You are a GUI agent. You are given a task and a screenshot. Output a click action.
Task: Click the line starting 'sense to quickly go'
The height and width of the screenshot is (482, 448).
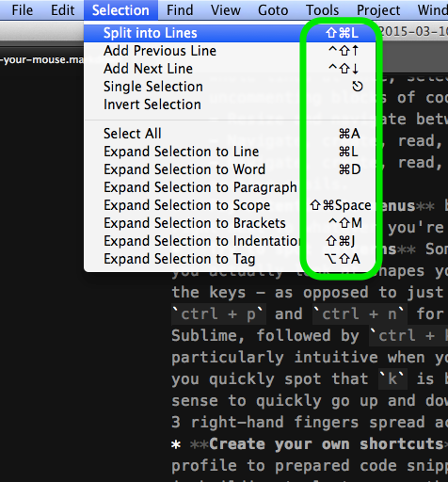coord(310,400)
